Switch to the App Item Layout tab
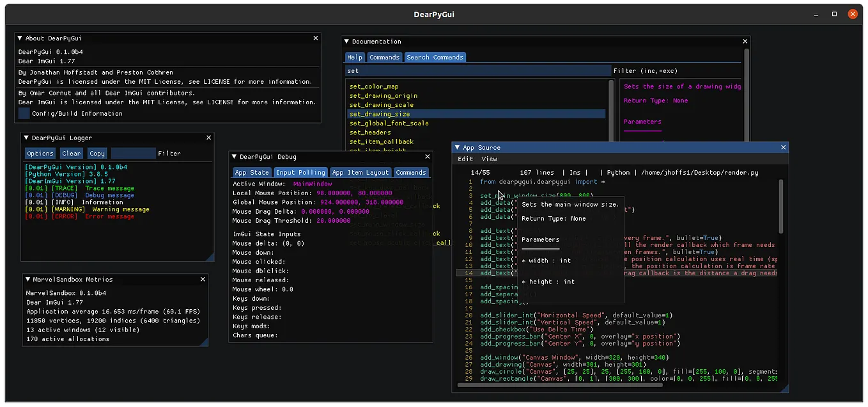Viewport: 868px width, 407px height. (x=360, y=172)
